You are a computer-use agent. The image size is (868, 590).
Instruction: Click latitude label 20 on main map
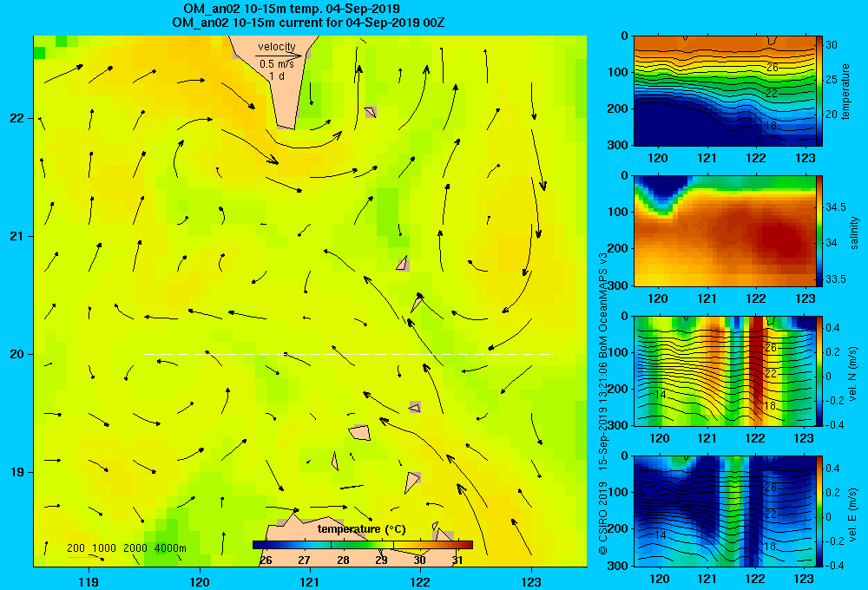(x=16, y=354)
